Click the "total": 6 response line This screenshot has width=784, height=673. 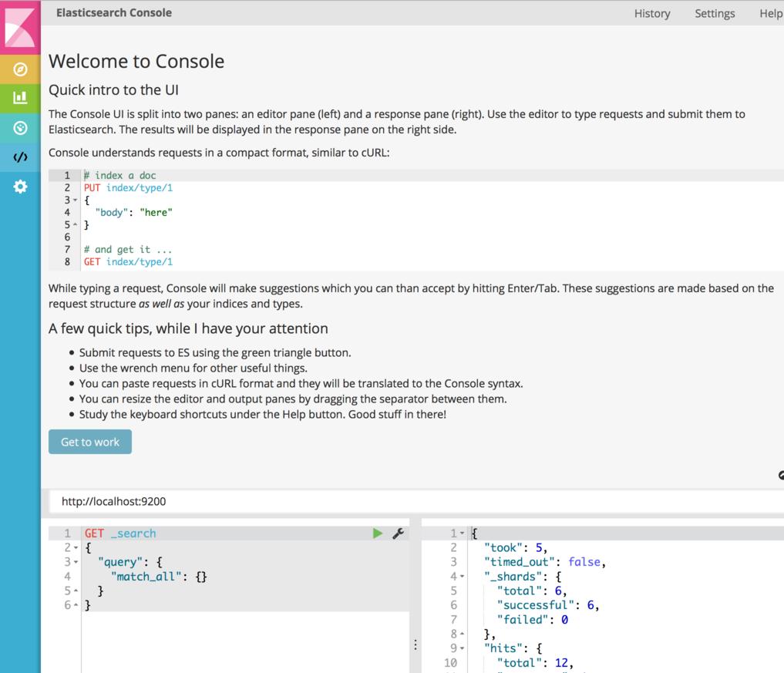pos(532,591)
